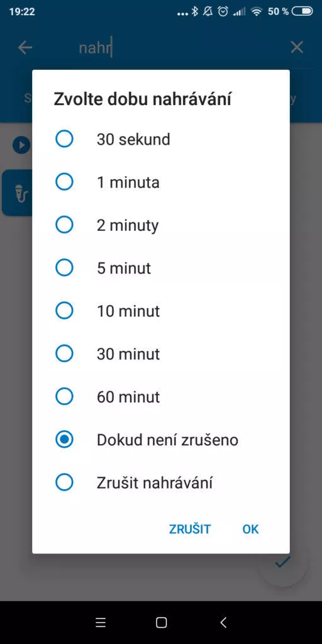Select the 1 minuta option

coord(161,182)
